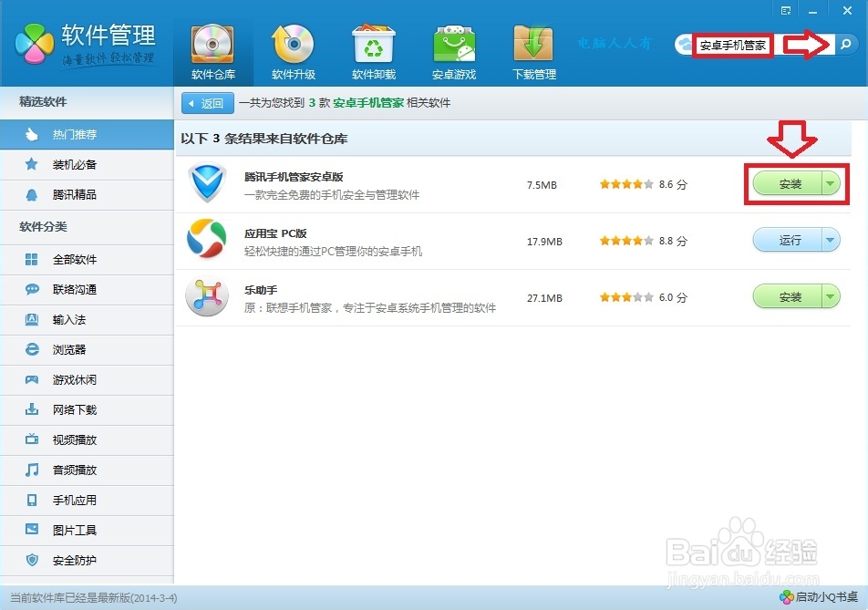
Task: Open 应用宝 PC版 title link
Action: (275, 233)
